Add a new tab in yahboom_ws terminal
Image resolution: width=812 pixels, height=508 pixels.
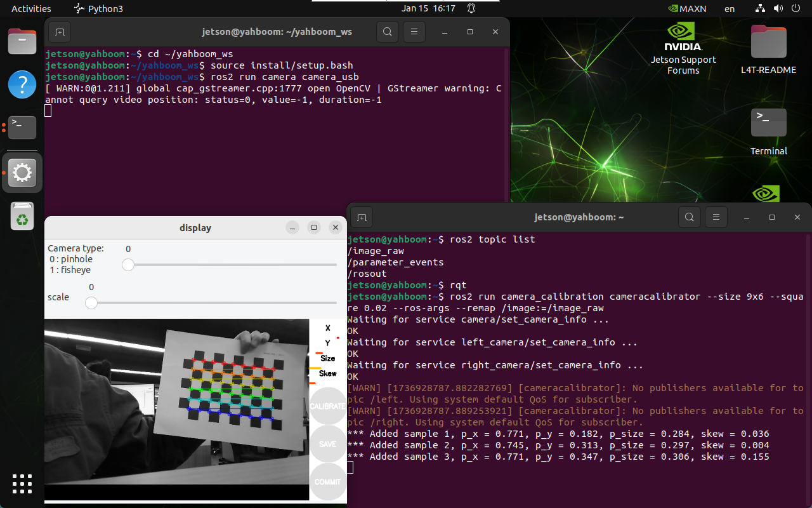click(x=59, y=32)
